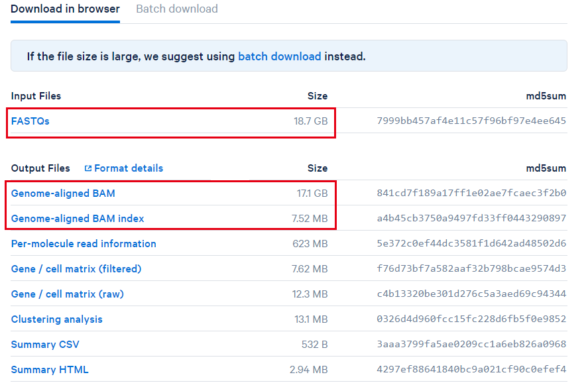Screen dimensions: 588x391
Task: Open the batch download link in the notice
Action: (x=279, y=56)
